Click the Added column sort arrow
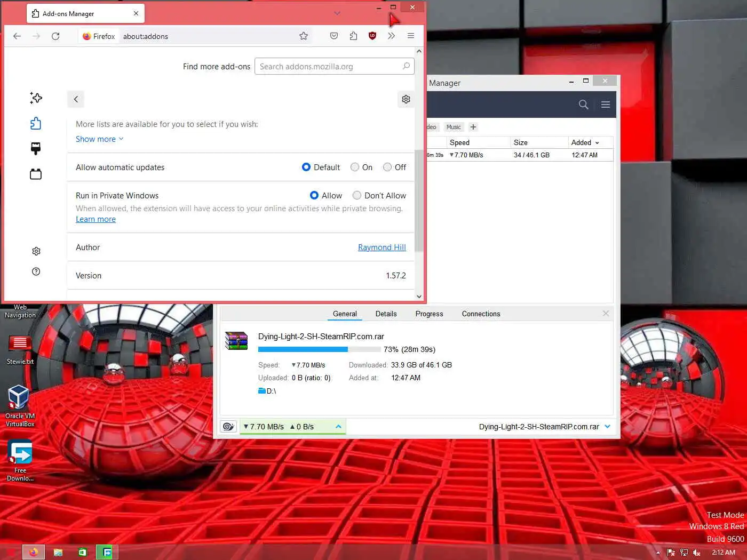This screenshot has height=560, width=747. 597,143
